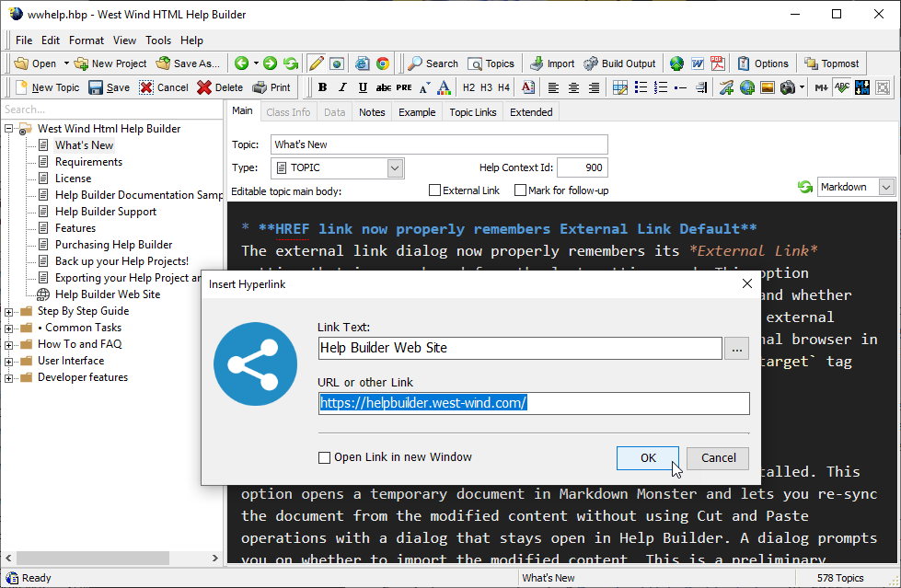The height and width of the screenshot is (588, 901).
Task: Expand the User Interface folder
Action: point(8,363)
